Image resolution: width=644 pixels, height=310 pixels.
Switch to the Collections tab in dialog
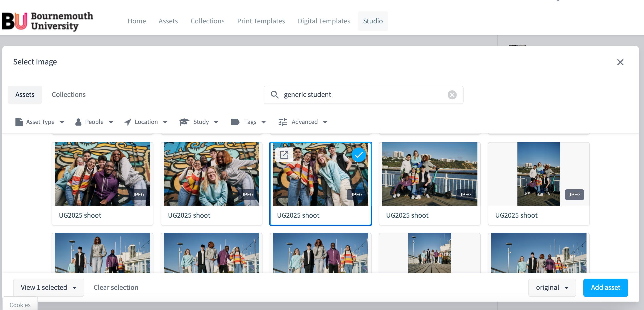tap(68, 95)
